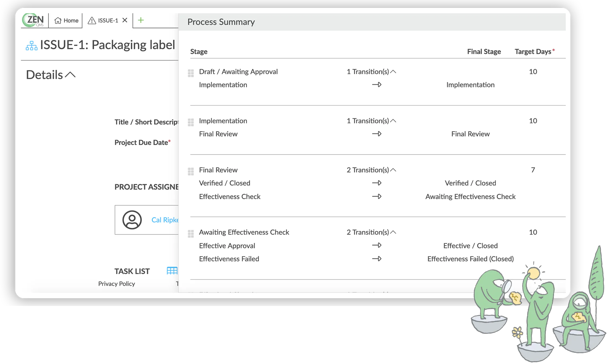
Task: Open the Home tab
Action: pos(66,20)
